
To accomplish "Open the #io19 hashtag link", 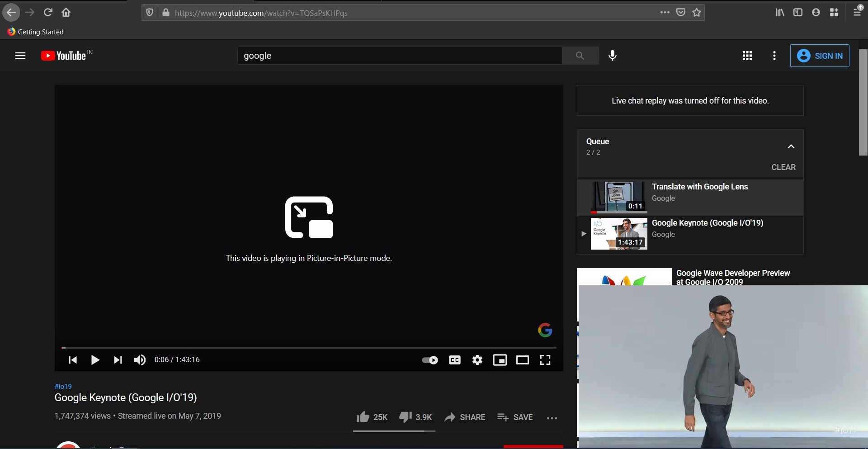I will coord(63,386).
